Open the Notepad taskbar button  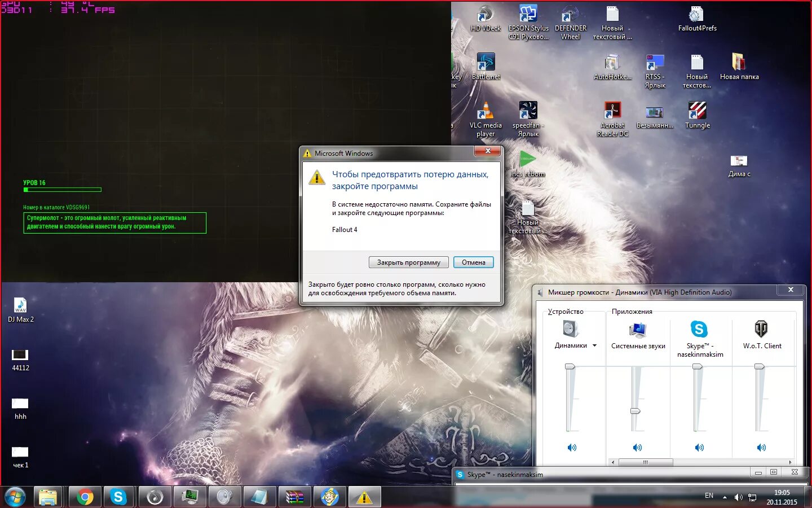(x=259, y=497)
